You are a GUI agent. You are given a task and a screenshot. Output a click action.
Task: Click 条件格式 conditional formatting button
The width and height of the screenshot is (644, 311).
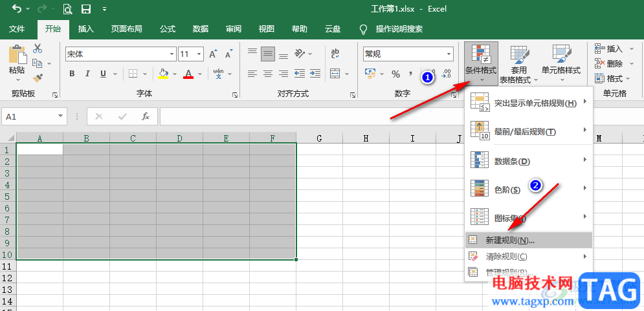click(x=481, y=63)
